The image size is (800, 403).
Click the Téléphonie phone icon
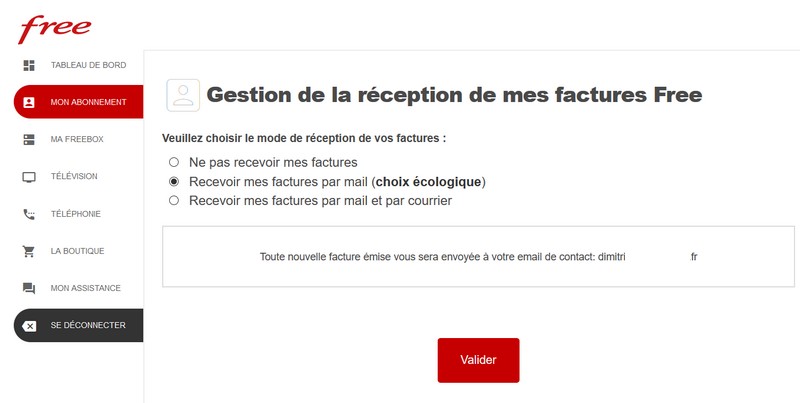pos(29,214)
